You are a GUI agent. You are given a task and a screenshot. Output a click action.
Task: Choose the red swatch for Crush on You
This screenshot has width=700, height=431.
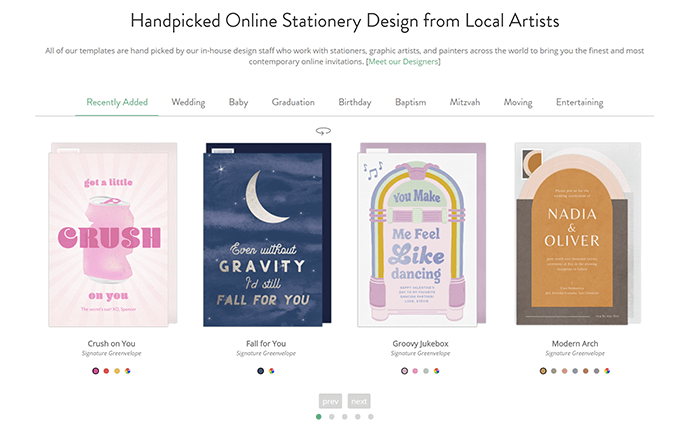(x=106, y=371)
